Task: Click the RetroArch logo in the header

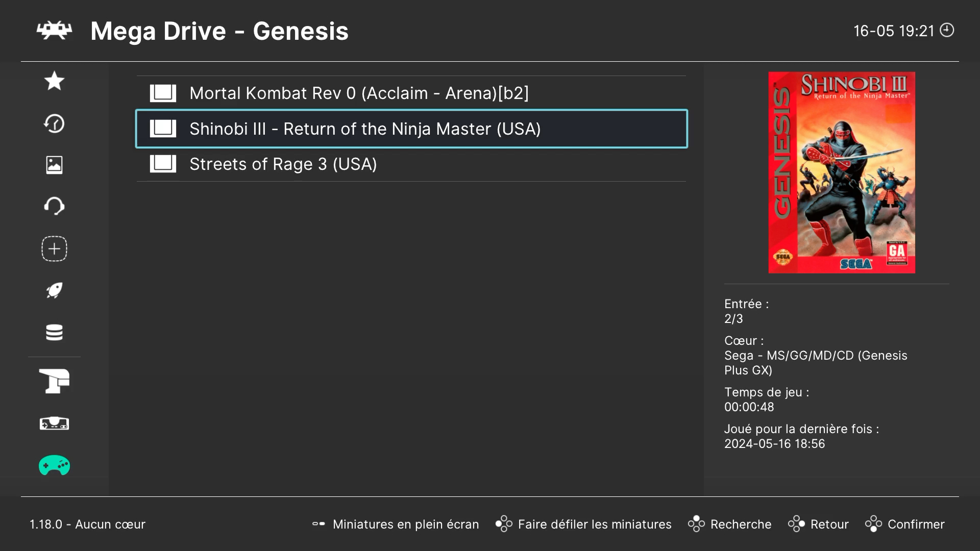Action: coord(55,31)
